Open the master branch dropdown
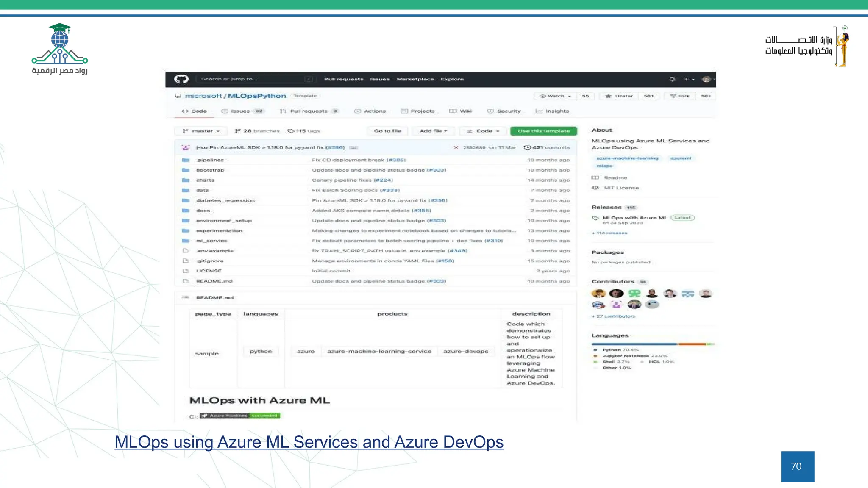The height and width of the screenshot is (488, 868). [201, 131]
